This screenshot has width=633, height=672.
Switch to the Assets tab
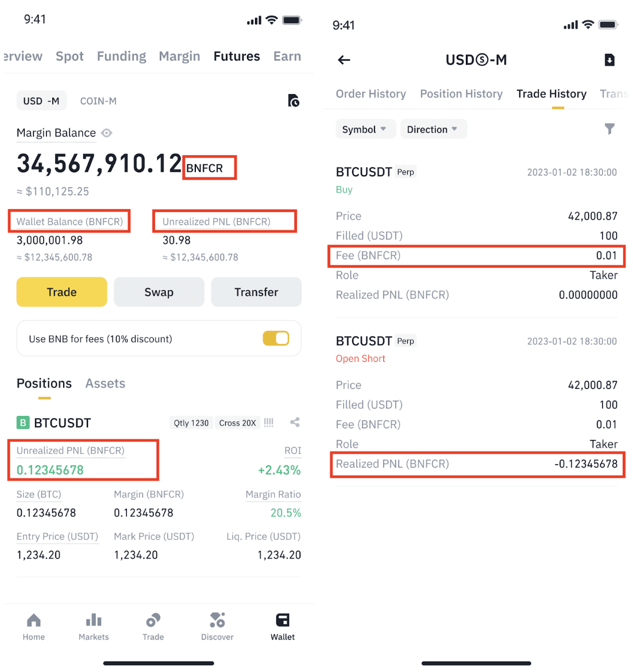coord(105,384)
